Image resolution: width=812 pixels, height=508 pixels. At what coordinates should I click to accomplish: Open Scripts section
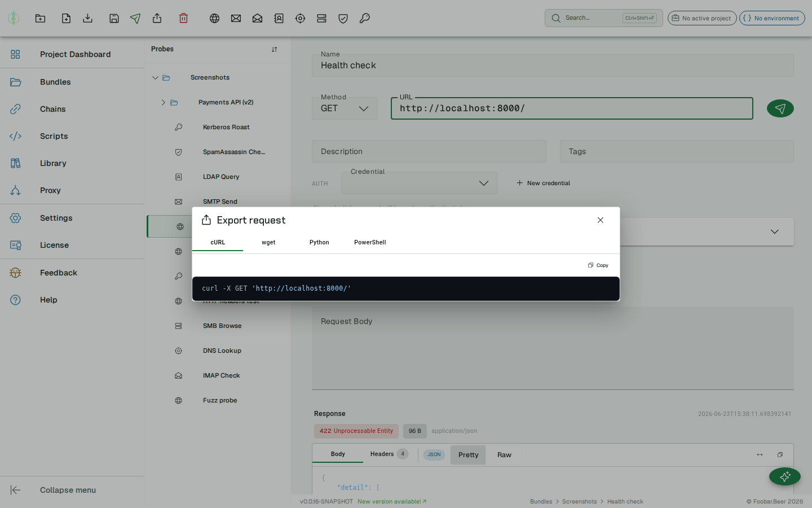72,136
